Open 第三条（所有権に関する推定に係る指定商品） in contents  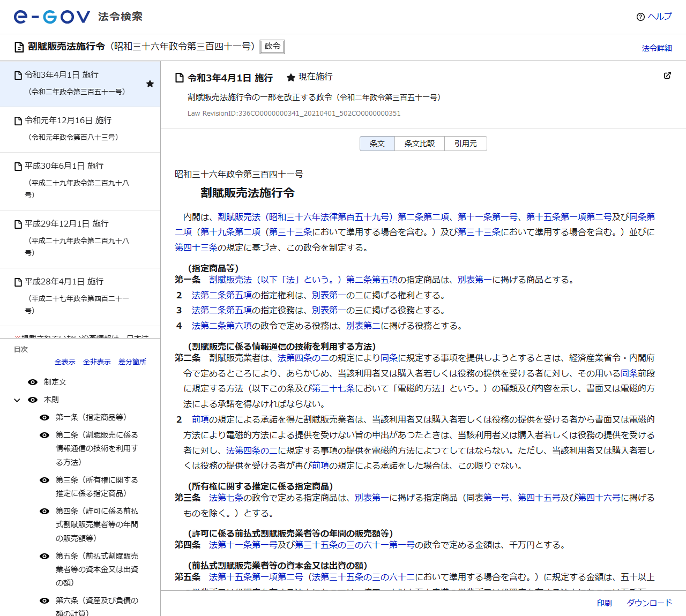pyautogui.click(x=97, y=486)
